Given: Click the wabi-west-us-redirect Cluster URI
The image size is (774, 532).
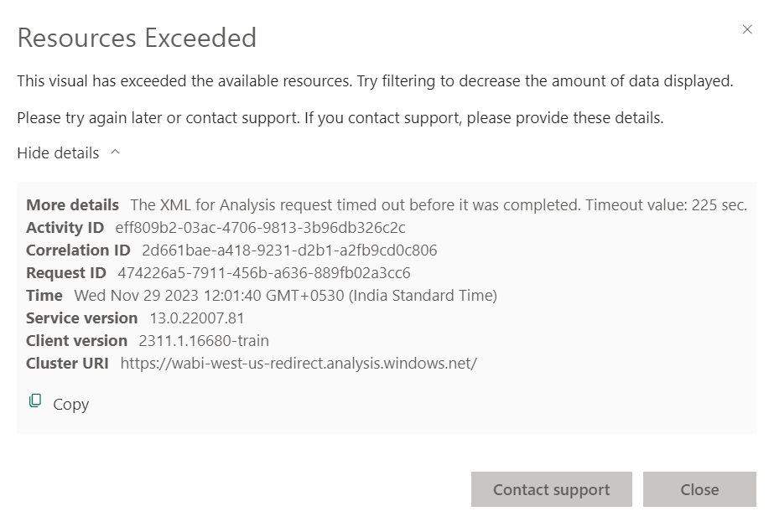Looking at the screenshot, I should (x=299, y=363).
